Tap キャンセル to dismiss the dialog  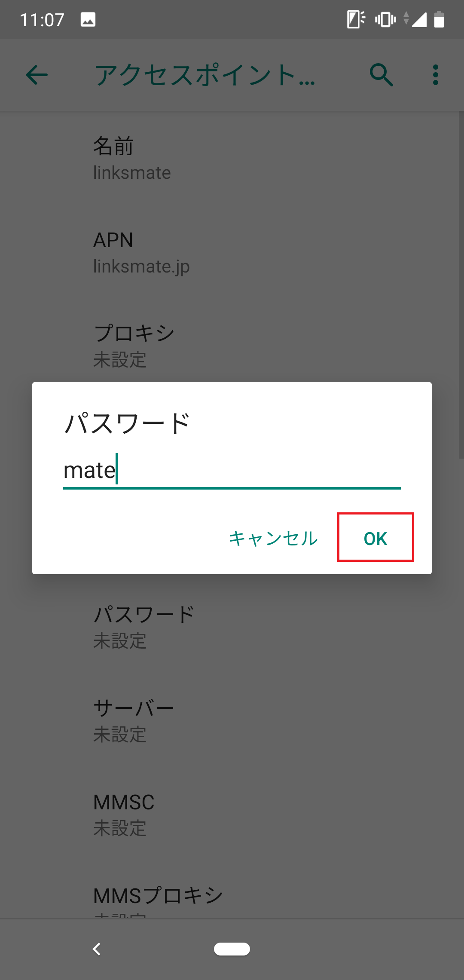274,538
